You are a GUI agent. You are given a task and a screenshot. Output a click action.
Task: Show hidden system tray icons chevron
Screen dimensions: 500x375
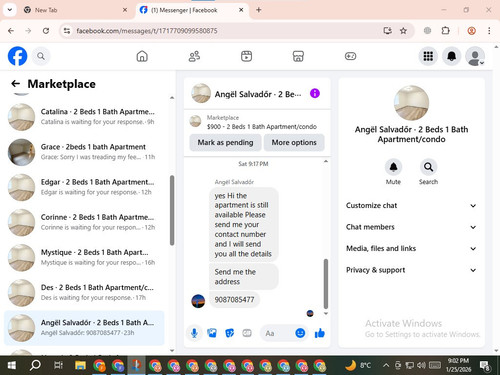(386, 365)
